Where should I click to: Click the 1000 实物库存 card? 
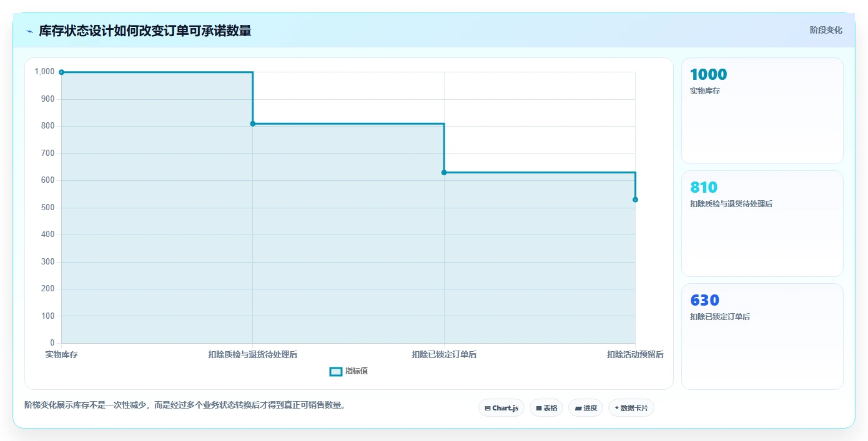[x=762, y=110]
